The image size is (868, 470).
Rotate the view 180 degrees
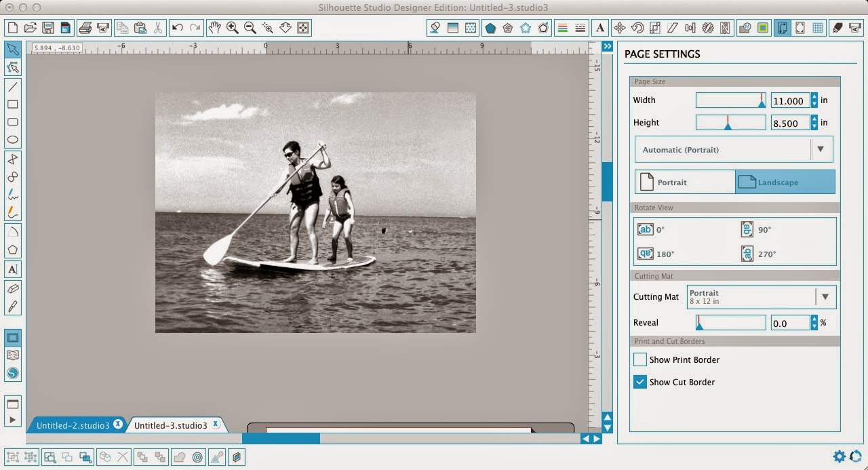654,253
